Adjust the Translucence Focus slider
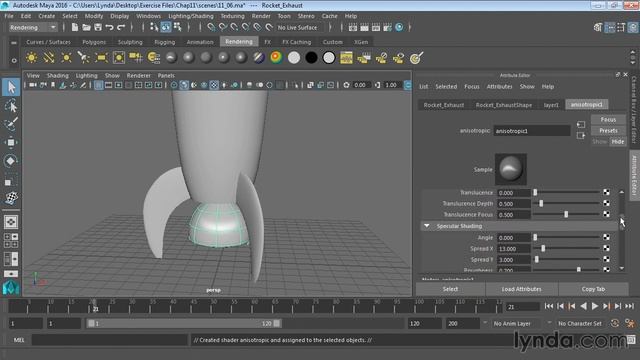The image size is (640, 360). pyautogui.click(x=567, y=214)
